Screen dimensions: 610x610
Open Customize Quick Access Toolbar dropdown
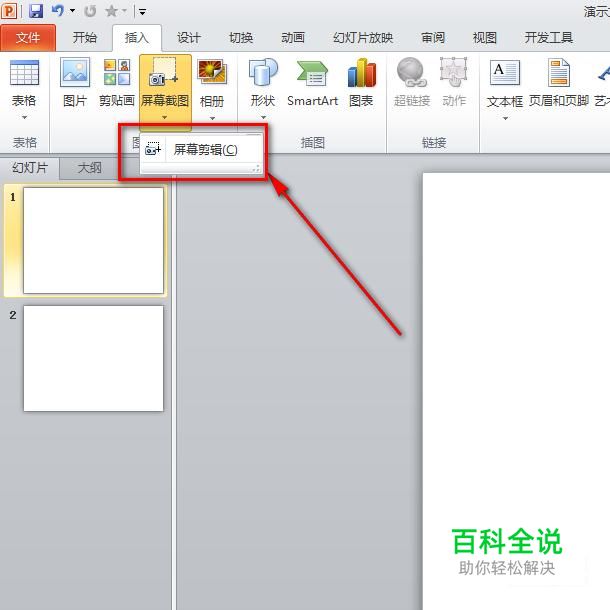tap(142, 12)
